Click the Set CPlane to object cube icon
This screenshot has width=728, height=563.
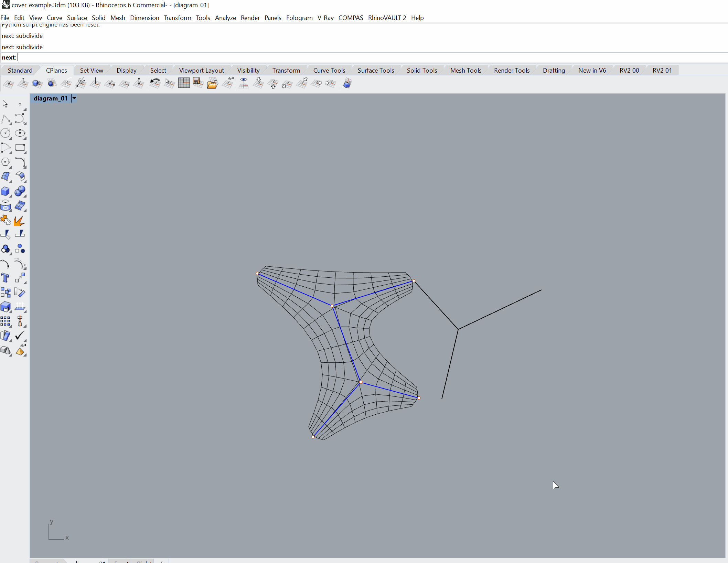(x=37, y=83)
